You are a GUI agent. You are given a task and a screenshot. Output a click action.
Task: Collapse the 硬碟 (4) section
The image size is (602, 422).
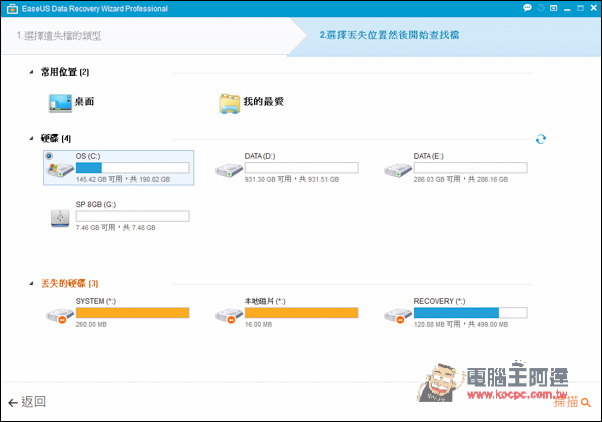[x=31, y=138]
